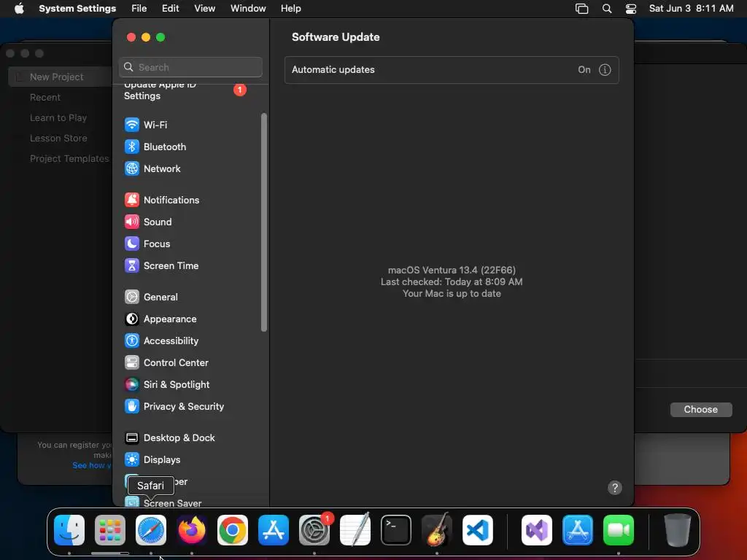Open App Store from the Dock
This screenshot has height=560, width=747.
[x=274, y=530]
